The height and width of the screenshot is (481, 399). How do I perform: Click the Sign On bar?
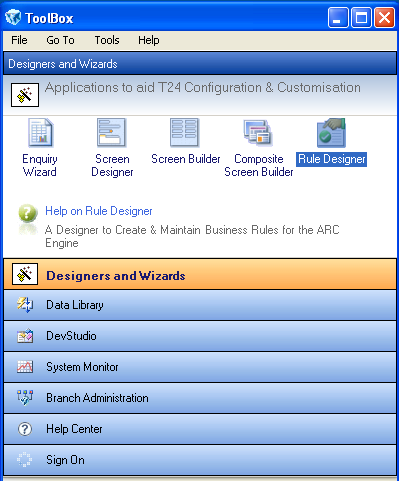pos(200,460)
